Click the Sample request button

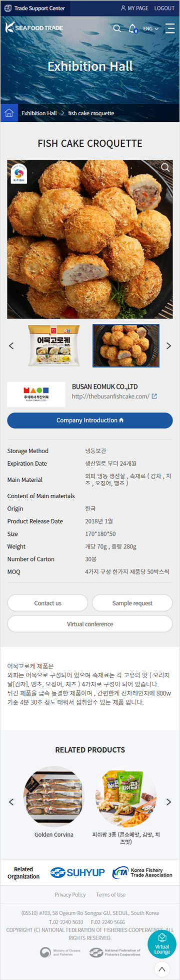(132, 603)
